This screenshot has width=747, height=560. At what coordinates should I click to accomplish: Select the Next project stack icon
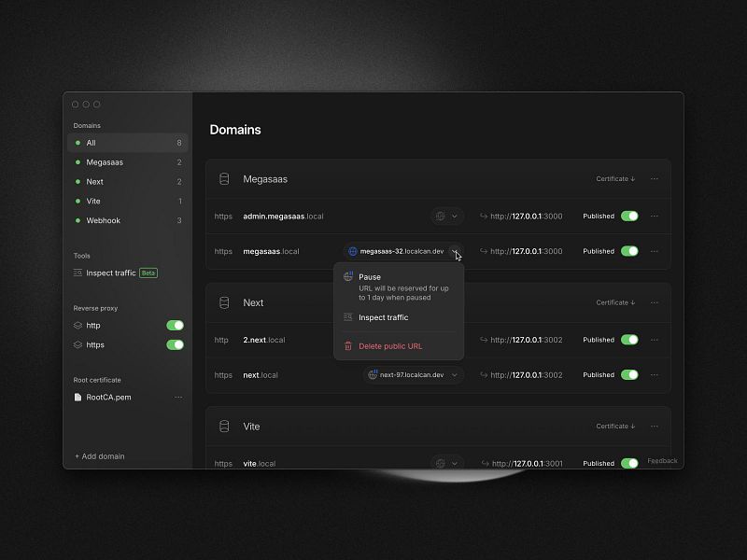coord(223,302)
